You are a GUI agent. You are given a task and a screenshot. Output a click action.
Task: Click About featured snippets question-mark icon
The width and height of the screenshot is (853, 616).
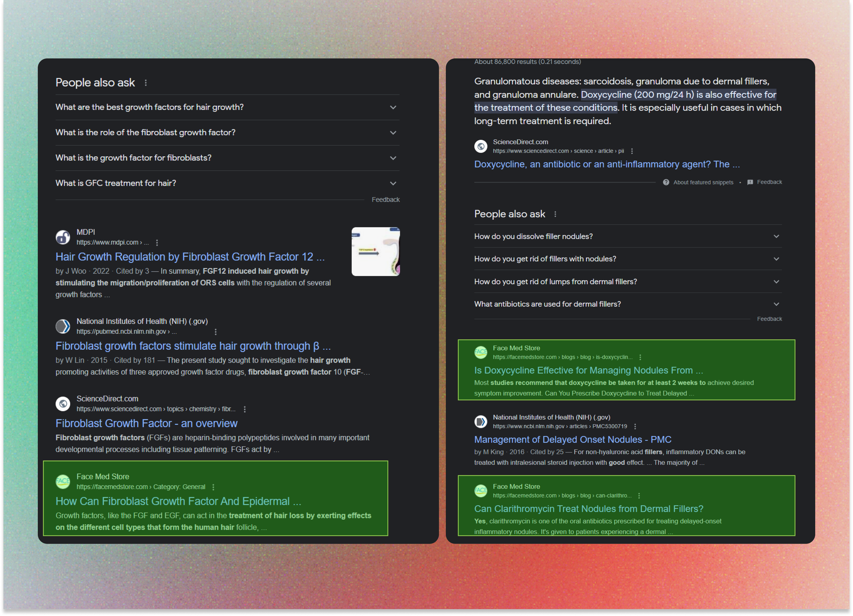(x=666, y=182)
